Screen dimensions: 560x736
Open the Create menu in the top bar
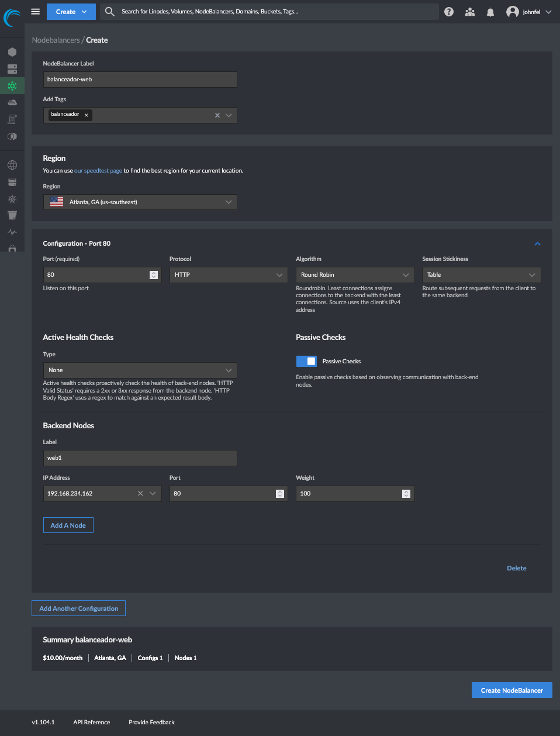(x=71, y=12)
